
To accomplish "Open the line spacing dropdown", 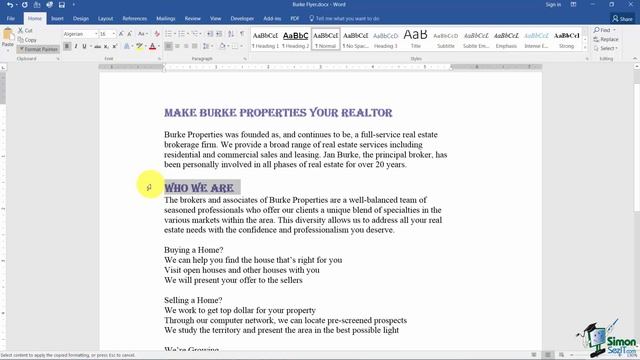I will pyautogui.click(x=207, y=47).
